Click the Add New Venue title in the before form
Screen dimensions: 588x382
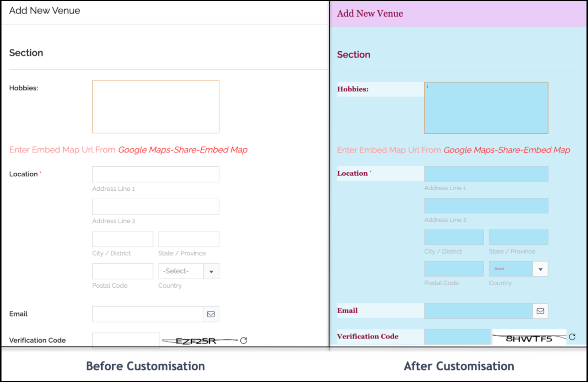click(45, 10)
